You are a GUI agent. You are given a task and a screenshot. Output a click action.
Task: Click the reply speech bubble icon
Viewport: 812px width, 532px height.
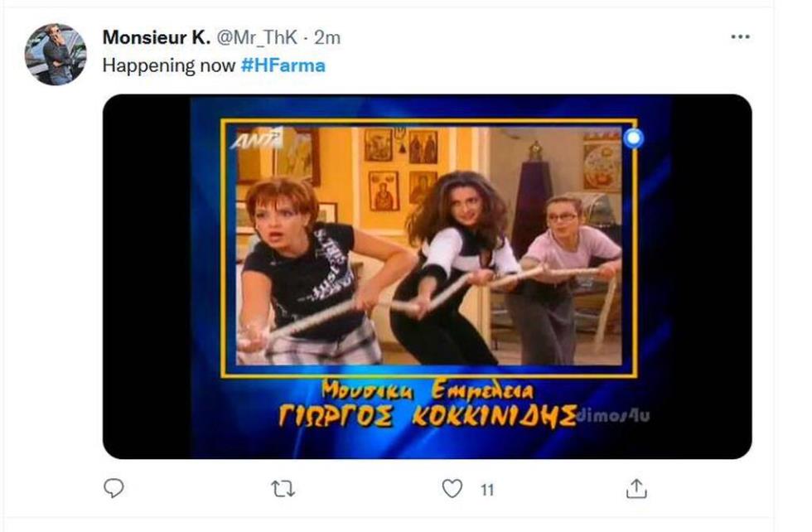coord(114,488)
